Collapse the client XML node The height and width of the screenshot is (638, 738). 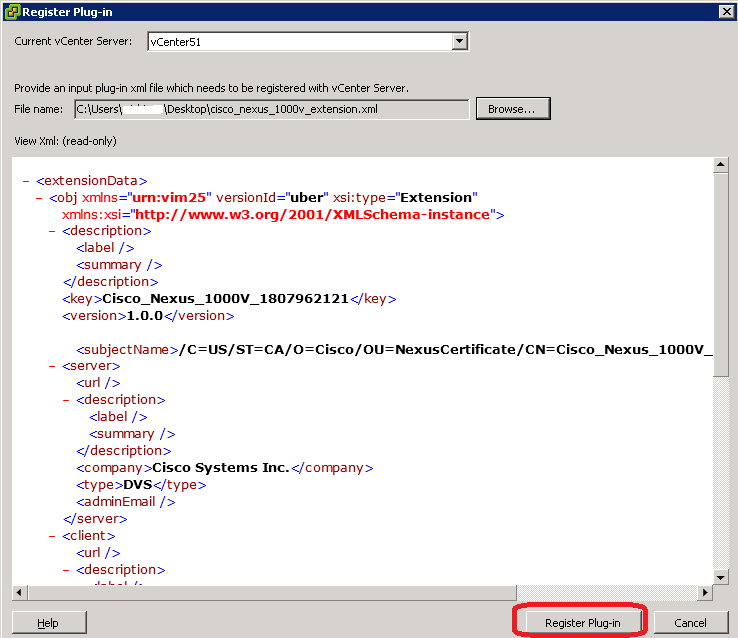point(52,536)
